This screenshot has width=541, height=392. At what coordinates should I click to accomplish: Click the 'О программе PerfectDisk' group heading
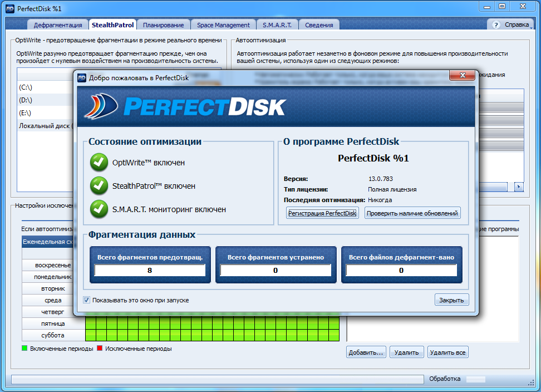tap(341, 141)
